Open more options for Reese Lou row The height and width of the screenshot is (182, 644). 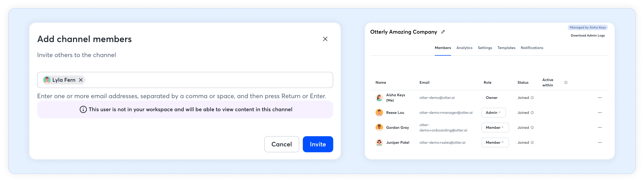coord(600,113)
